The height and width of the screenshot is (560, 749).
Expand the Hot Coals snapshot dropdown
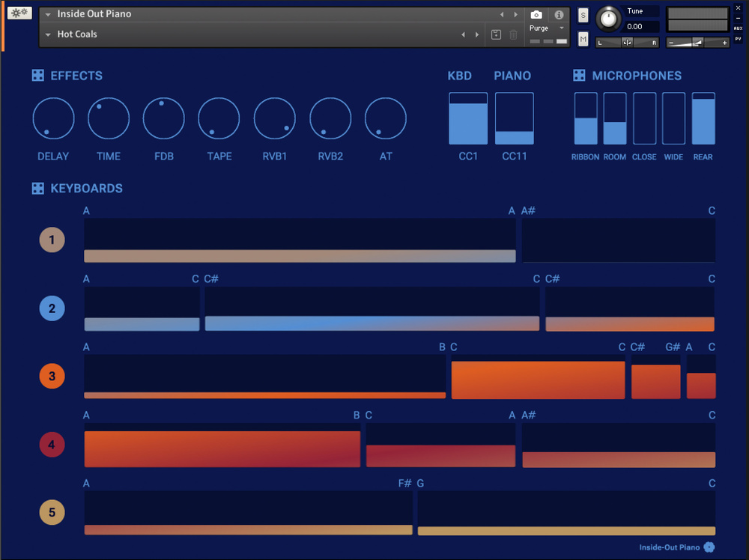coord(48,34)
